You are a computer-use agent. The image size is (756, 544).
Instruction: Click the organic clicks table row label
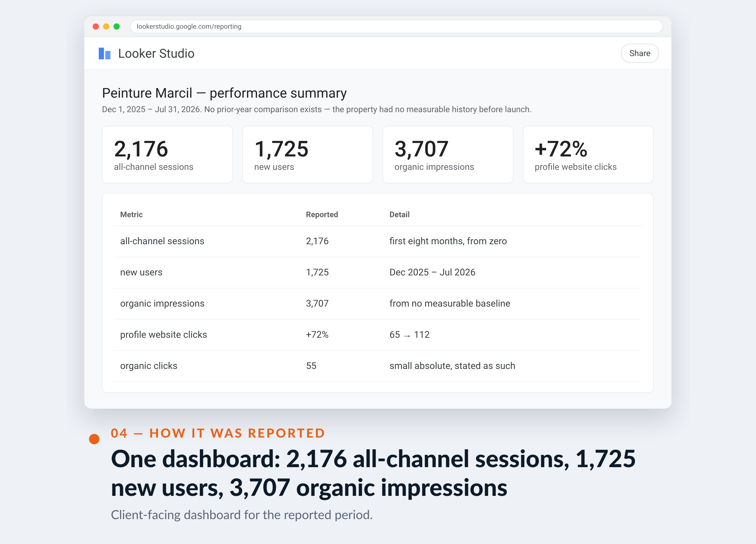(x=149, y=366)
